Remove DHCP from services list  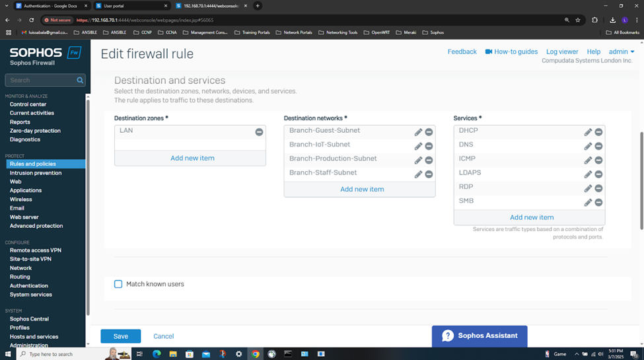(x=599, y=132)
